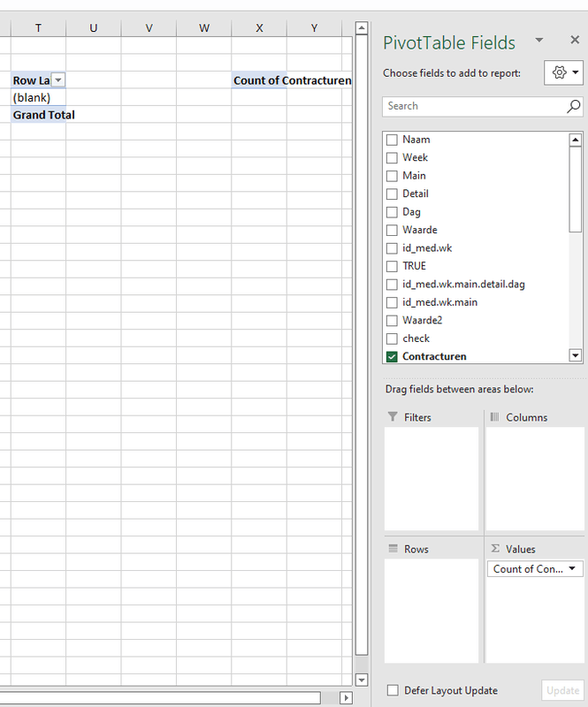Click worksheet vertical scroll down arrow
Viewport: 588px width, 707px height.
coord(362,680)
